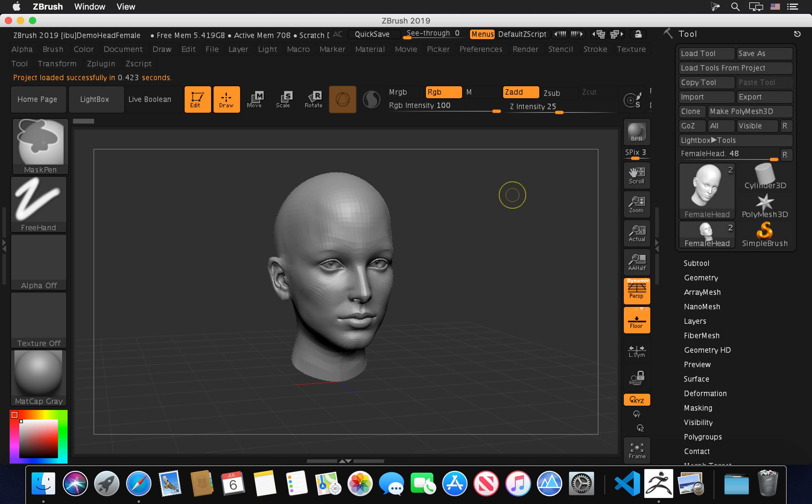Toggle the Persp perspective button
Viewport: 812px width, 504px height.
tap(636, 291)
